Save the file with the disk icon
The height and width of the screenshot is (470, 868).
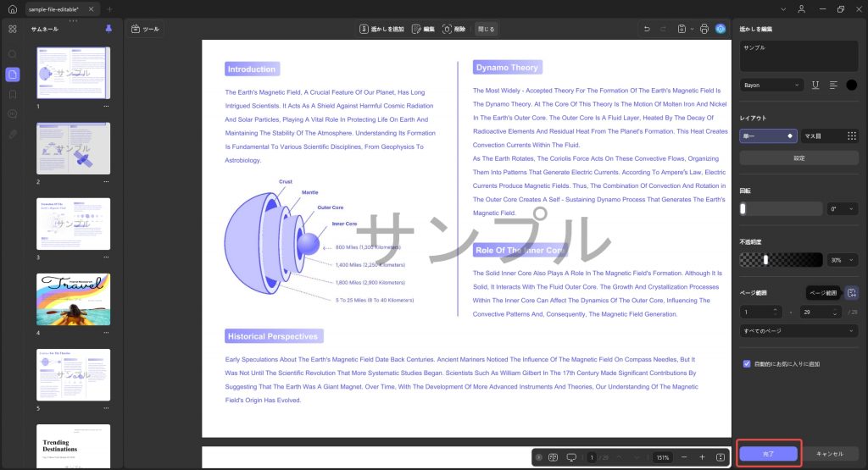[682, 29]
